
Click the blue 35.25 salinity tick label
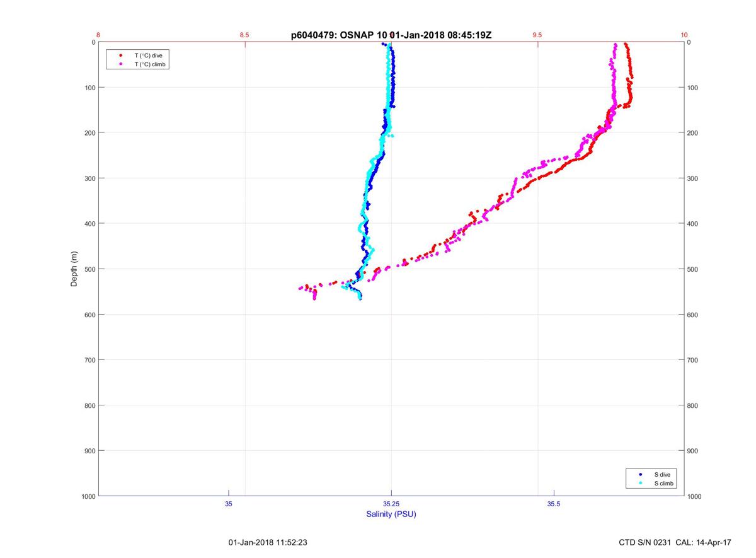coord(391,504)
